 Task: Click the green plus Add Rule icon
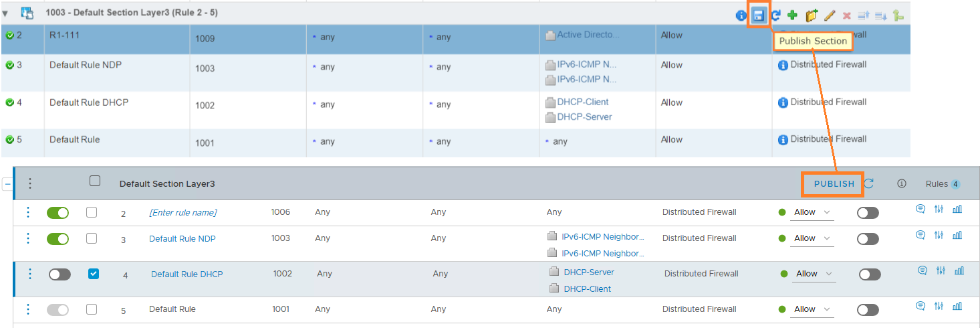793,15
